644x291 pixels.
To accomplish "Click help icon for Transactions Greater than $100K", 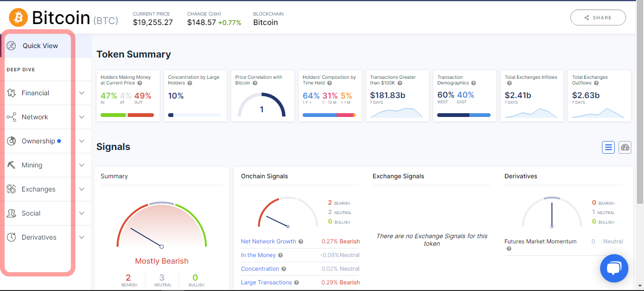I will (401, 83).
